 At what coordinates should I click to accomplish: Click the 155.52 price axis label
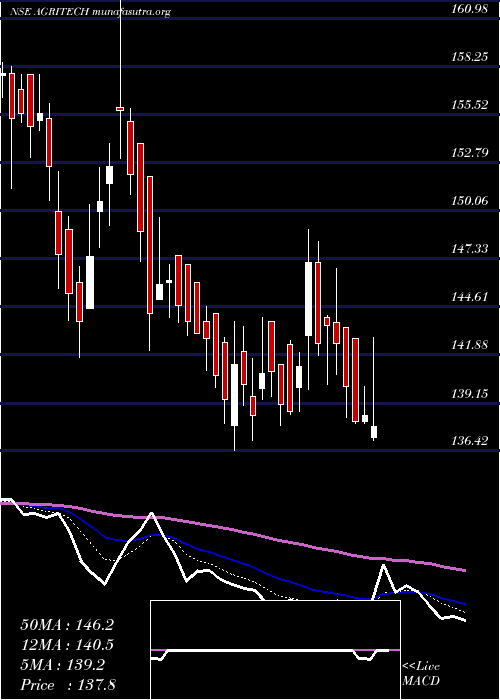[x=469, y=104]
